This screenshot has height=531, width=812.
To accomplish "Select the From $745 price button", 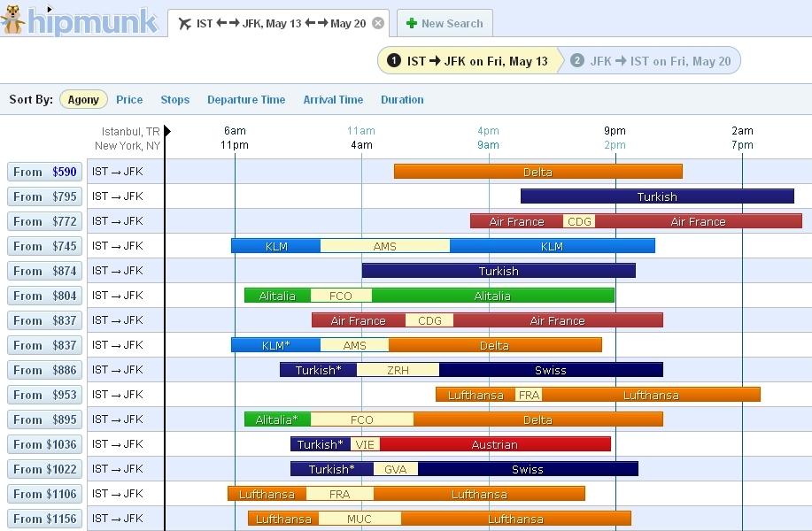I will tap(44, 246).
